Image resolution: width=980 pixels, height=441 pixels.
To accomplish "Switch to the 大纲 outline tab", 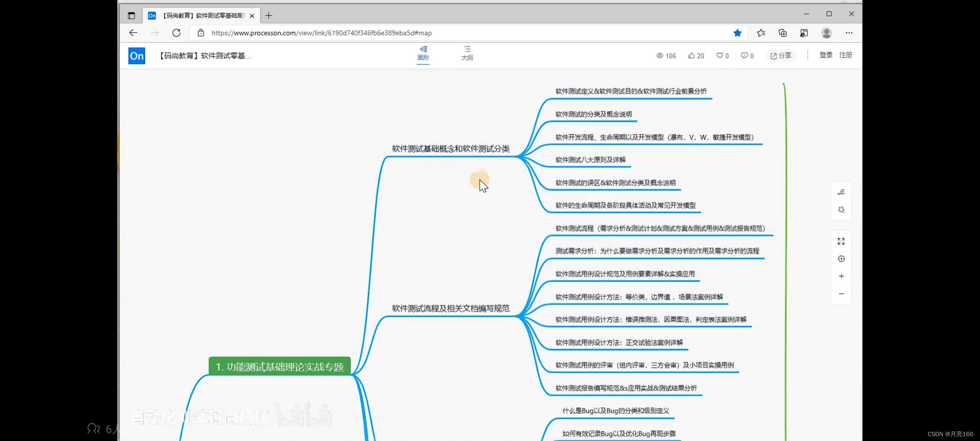I will click(x=467, y=53).
